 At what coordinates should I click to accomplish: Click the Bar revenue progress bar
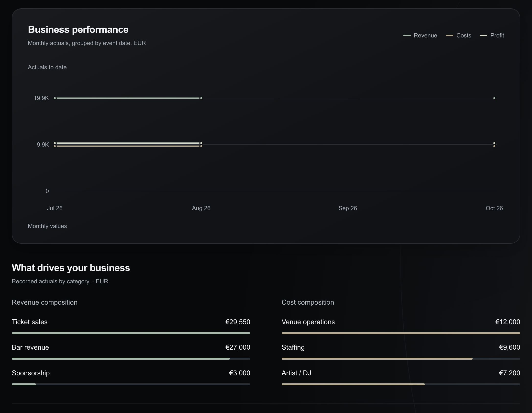tap(131, 359)
